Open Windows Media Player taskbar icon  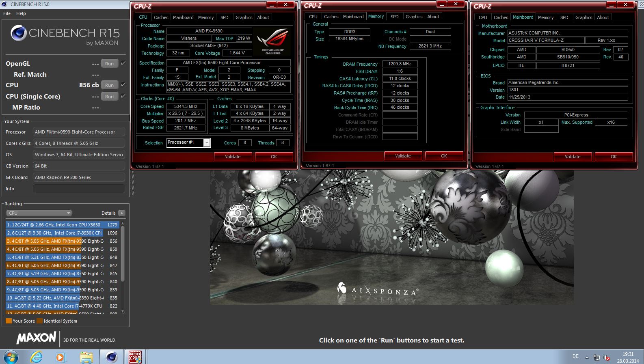point(61,357)
